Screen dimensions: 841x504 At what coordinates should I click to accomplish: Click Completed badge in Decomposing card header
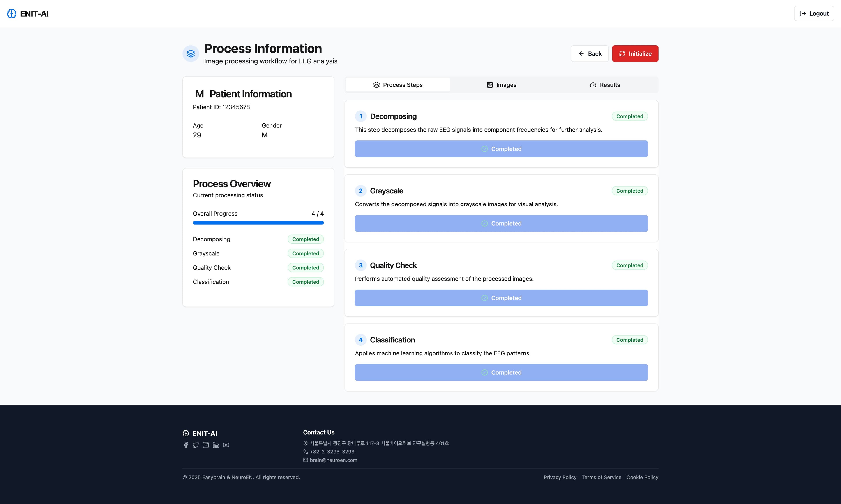[x=630, y=116]
